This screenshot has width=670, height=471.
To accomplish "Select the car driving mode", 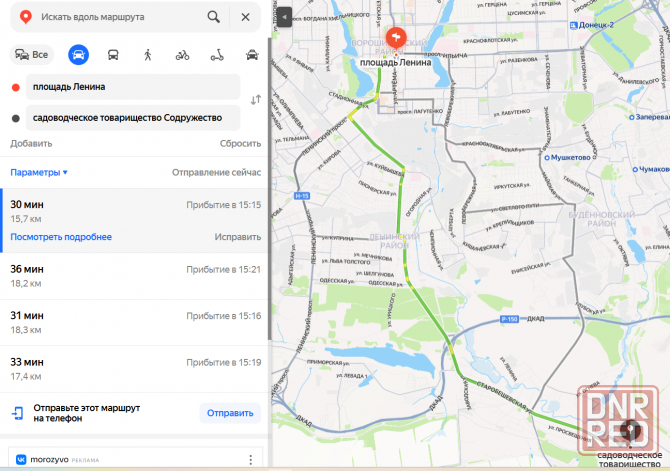I will (x=79, y=55).
